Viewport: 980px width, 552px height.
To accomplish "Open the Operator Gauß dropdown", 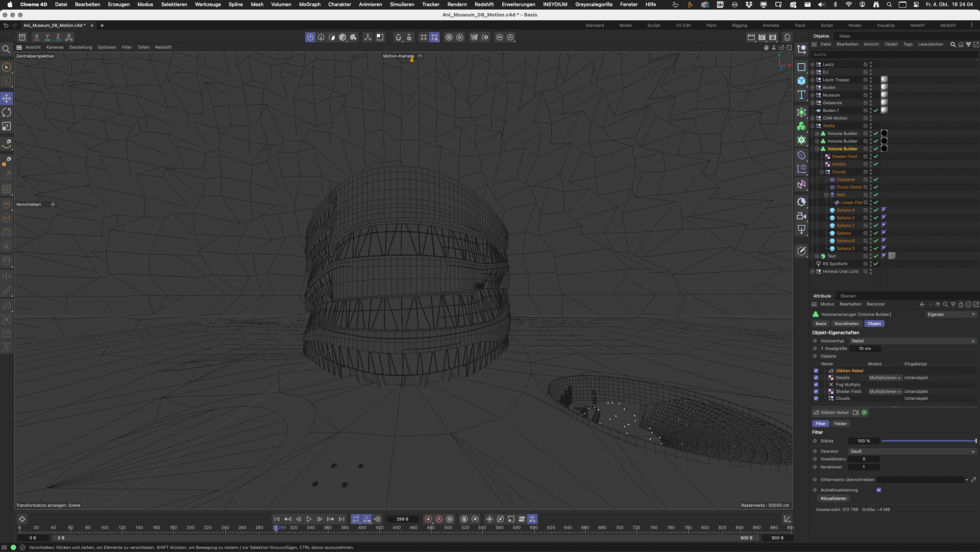I will (x=912, y=451).
